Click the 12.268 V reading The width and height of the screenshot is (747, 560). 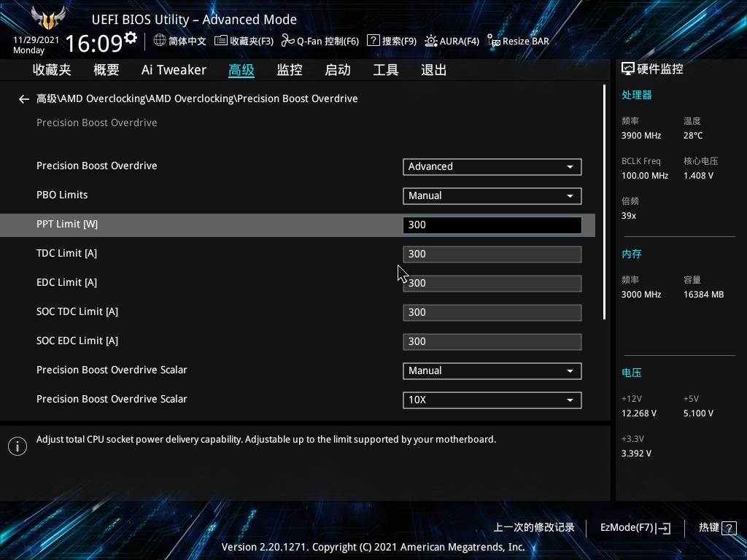pos(639,413)
